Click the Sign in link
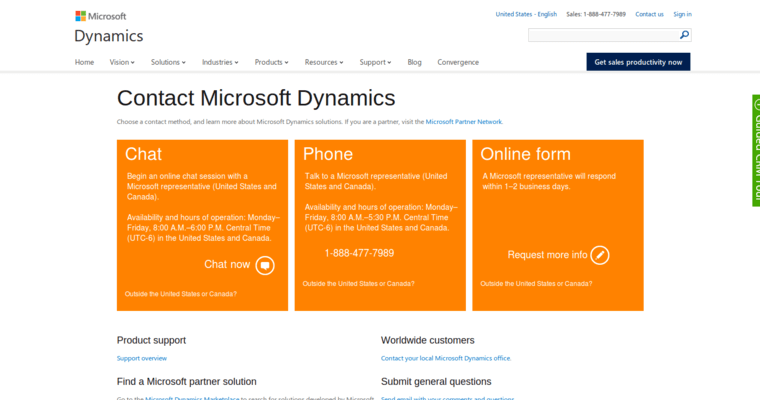This screenshot has height=400, width=760. tap(682, 14)
